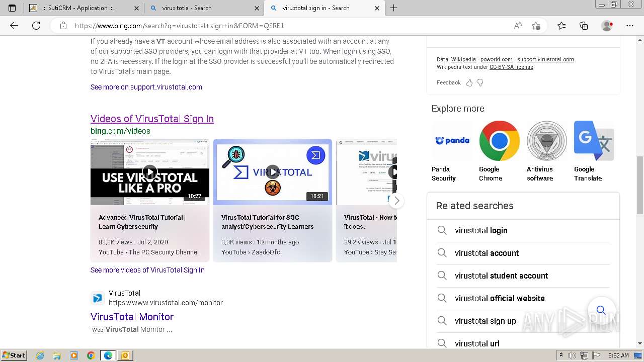Image resolution: width=644 pixels, height=362 pixels.
Task: Select related search virustotal sign up
Action: click(523, 321)
